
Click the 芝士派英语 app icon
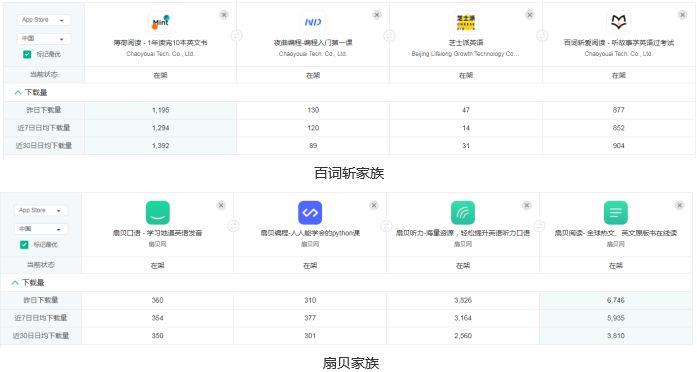(465, 22)
